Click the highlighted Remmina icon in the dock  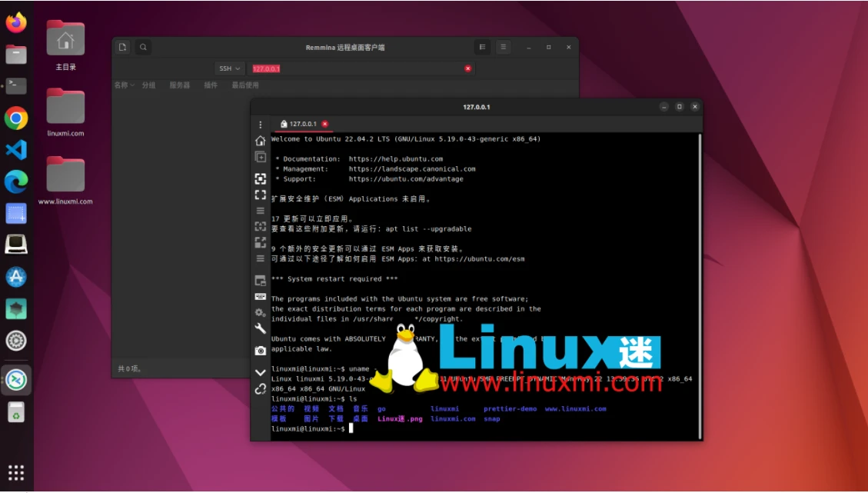pyautogui.click(x=15, y=381)
